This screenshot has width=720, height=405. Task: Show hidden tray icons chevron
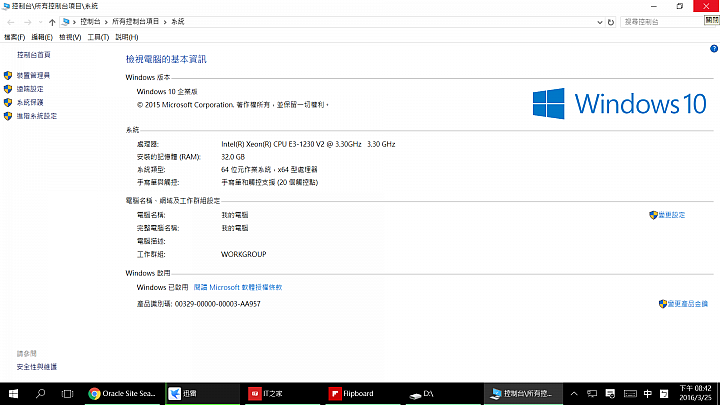pyautogui.click(x=574, y=394)
